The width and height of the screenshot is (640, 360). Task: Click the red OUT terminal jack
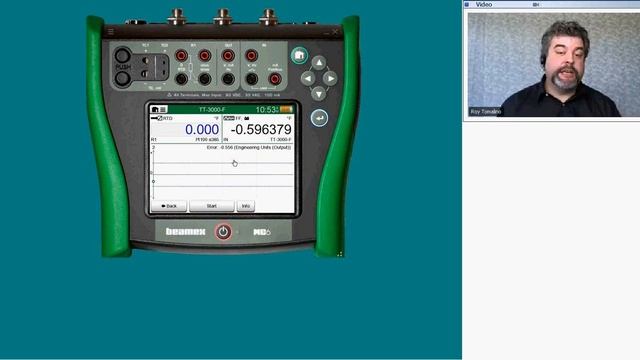228,55
